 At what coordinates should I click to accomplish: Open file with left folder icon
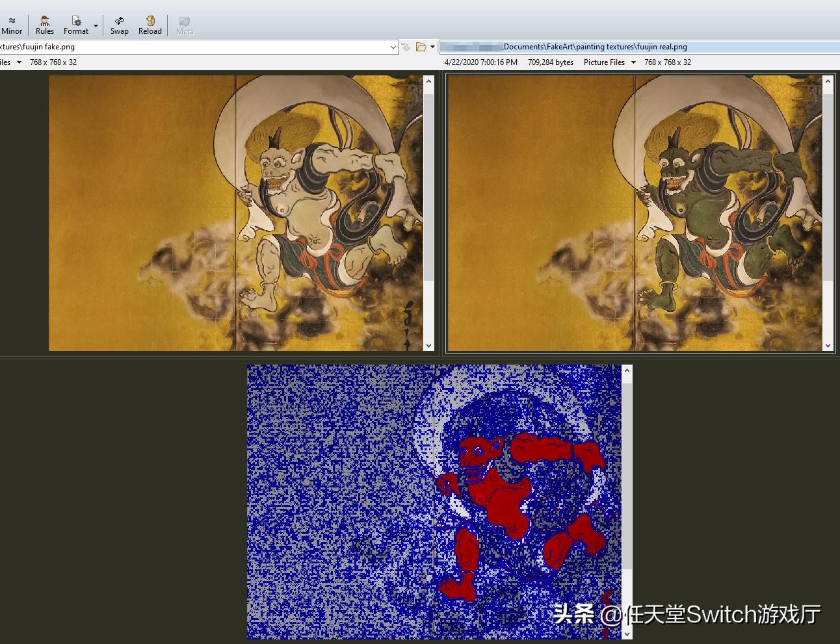(x=421, y=47)
